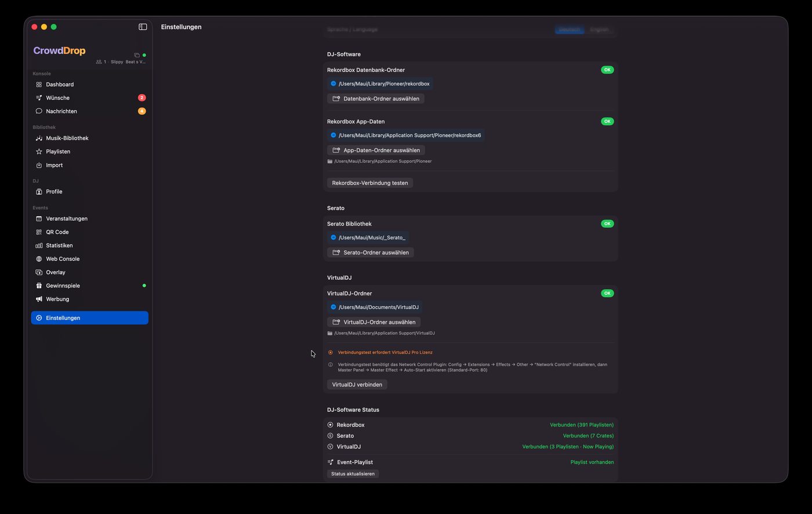812x514 pixels.
Task: Click the copy icon beside the green status dot
Action: pyautogui.click(x=137, y=55)
